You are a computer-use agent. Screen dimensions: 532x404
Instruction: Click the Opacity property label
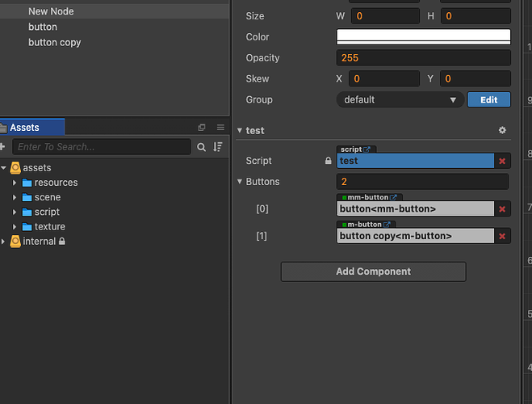pyautogui.click(x=262, y=58)
